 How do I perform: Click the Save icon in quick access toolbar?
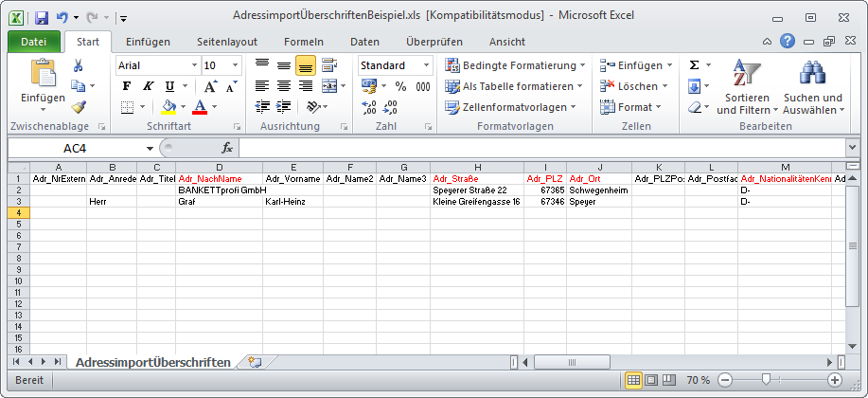(x=42, y=18)
